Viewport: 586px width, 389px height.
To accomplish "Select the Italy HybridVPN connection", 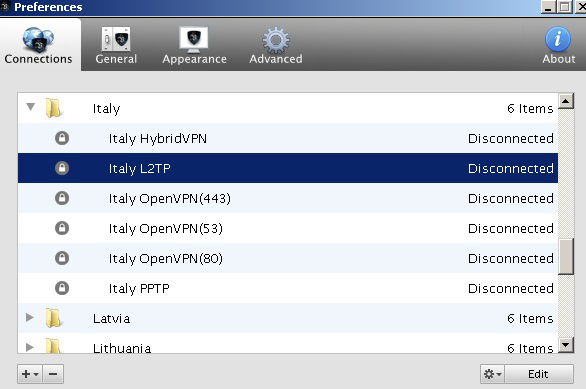I will pyautogui.click(x=288, y=138).
